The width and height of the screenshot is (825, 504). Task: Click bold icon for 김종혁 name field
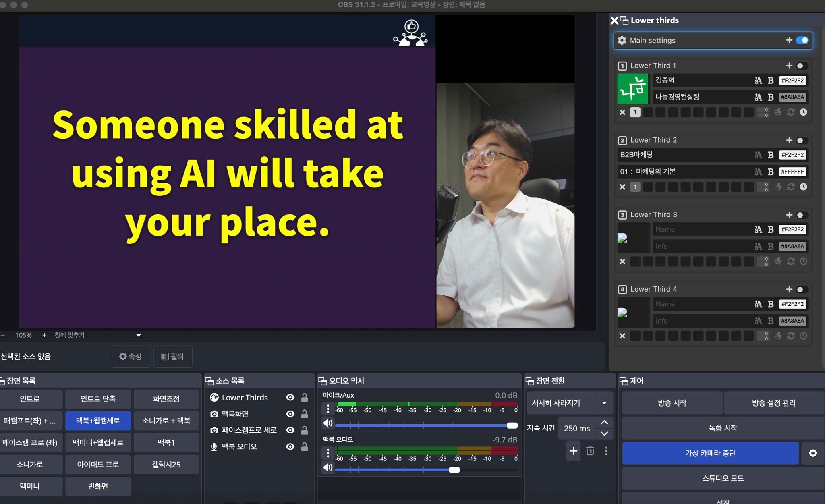[x=770, y=80]
